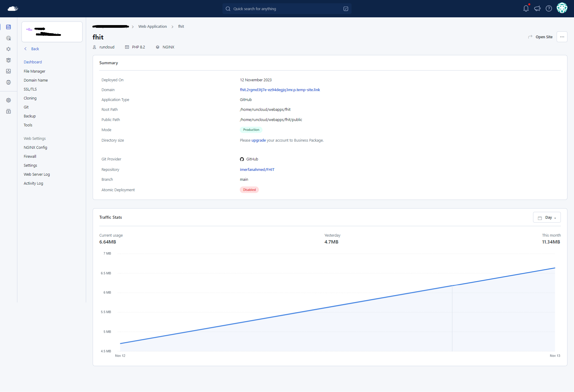The height and width of the screenshot is (392, 574).
Task: Click the servers icon in left rail
Action: (8, 27)
